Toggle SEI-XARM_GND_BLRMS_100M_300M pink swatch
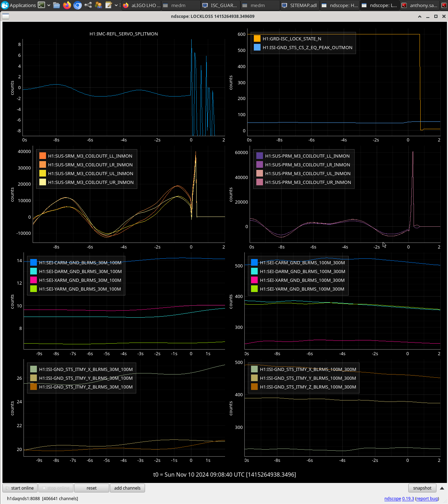Image resolution: width=448 pixels, height=504 pixels. point(254,280)
